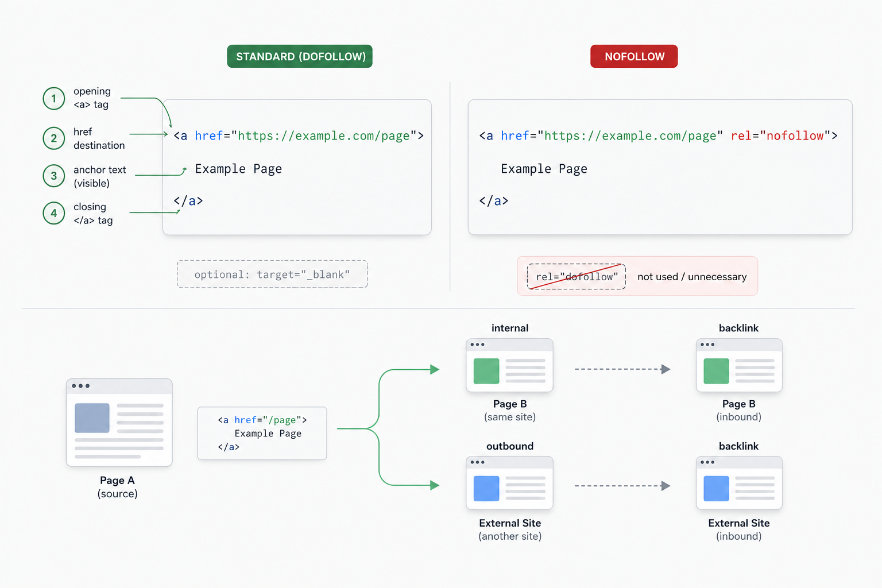Open the Page B (same site) thumbnail
This screenshot has height=588, width=882.
pyautogui.click(x=509, y=365)
